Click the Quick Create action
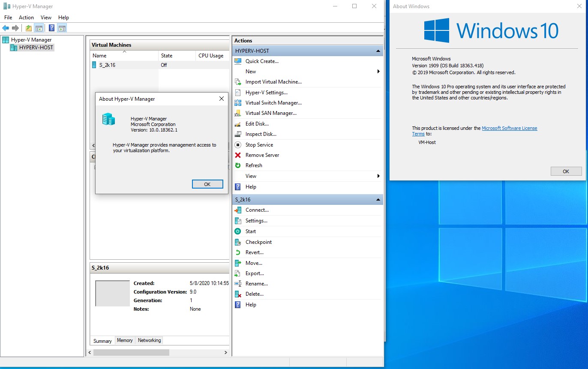Screen dimensions: 588x369 [262, 61]
